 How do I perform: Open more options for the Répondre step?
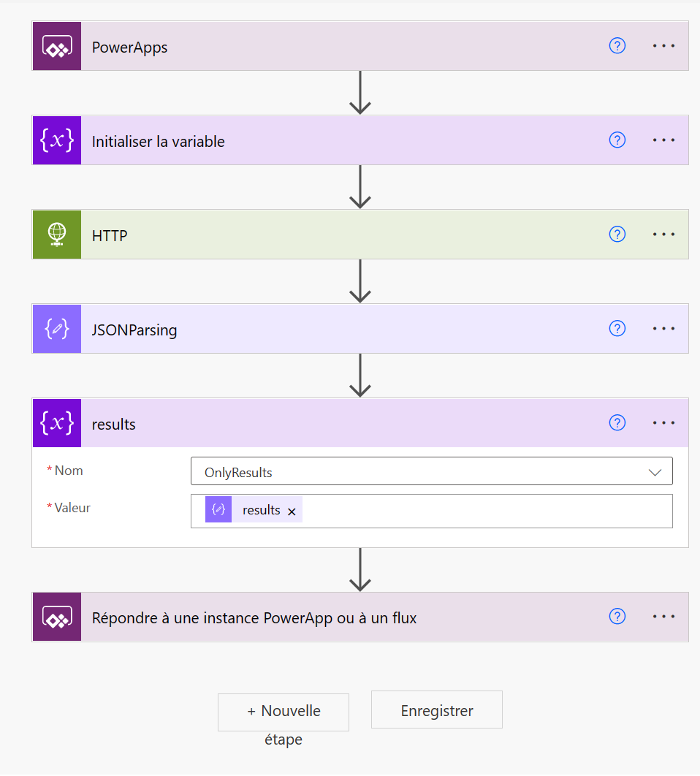pyautogui.click(x=663, y=617)
